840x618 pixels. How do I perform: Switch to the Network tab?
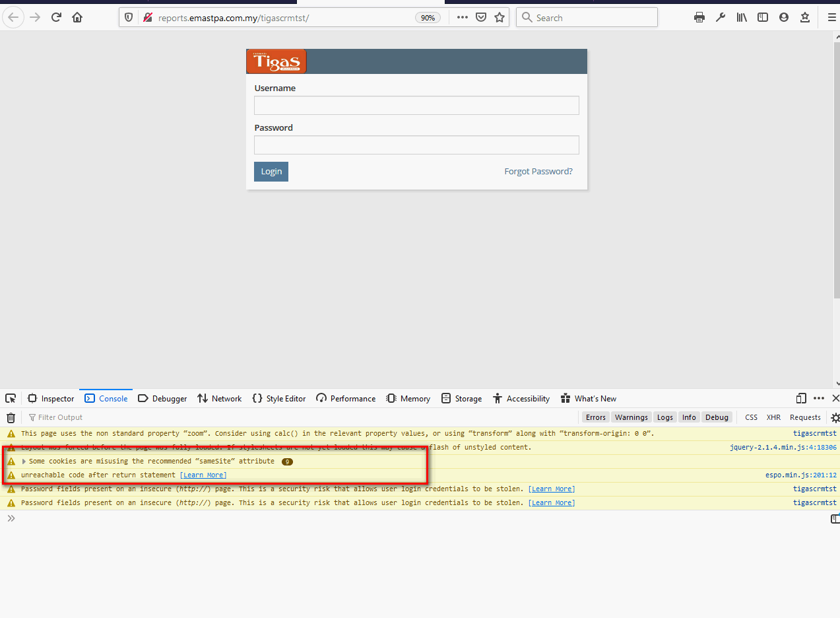[220, 399]
